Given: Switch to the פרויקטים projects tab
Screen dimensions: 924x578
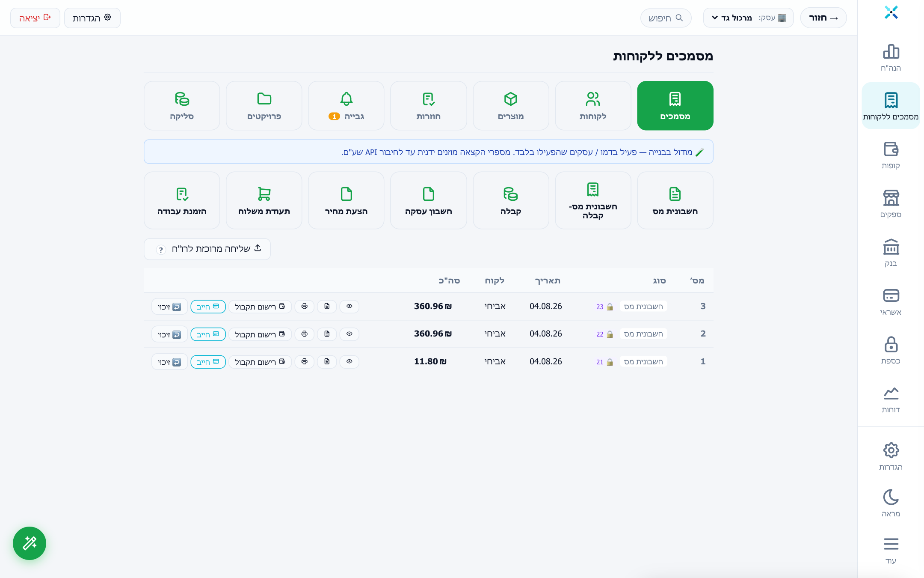Looking at the screenshot, I should click(x=264, y=106).
